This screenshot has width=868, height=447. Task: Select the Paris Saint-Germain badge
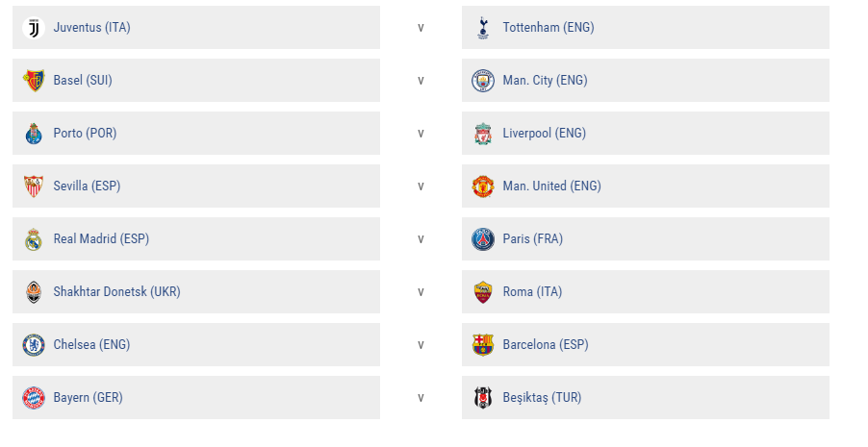483,239
